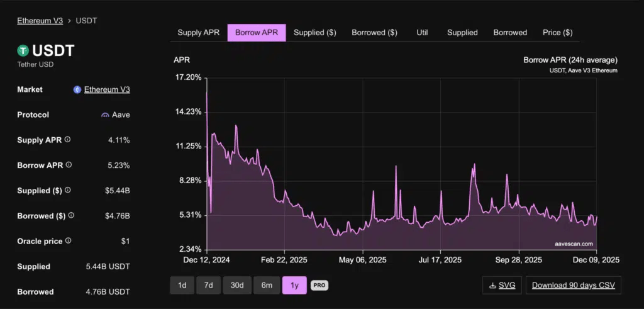The width and height of the screenshot is (644, 309).
Task: Switch to the Supply APR tab
Action: coord(199,33)
